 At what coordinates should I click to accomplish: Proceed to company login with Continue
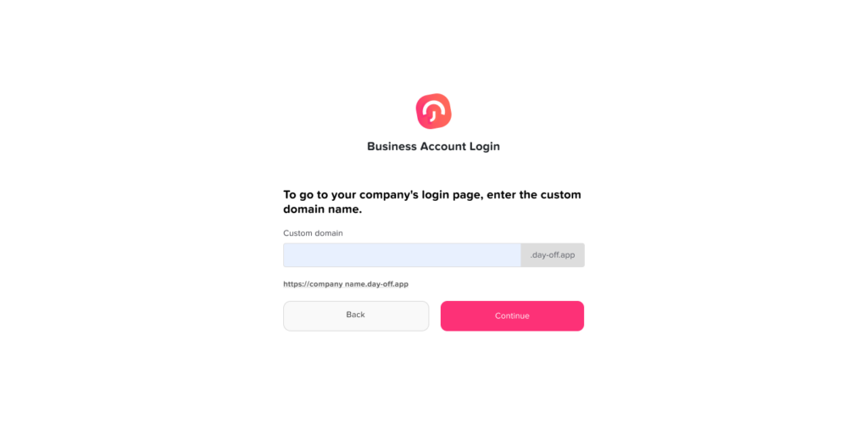[x=512, y=316]
